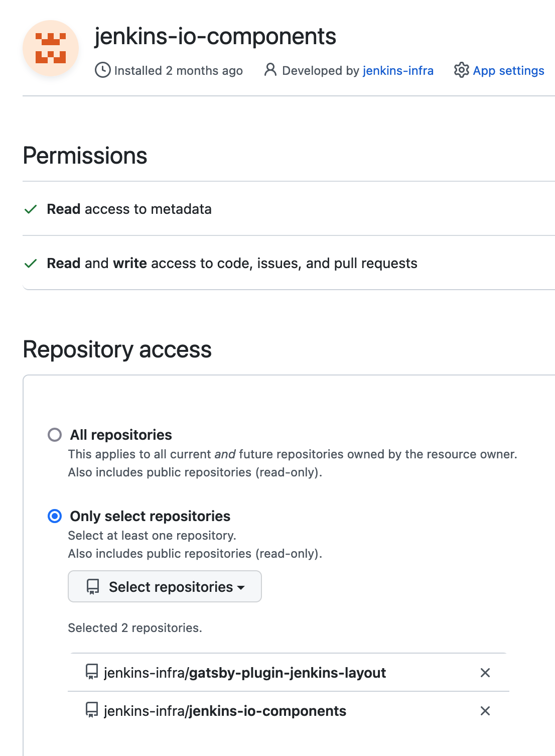Image resolution: width=555 pixels, height=756 pixels.
Task: Open the jenkins-infra developer profile link
Action: pos(398,70)
